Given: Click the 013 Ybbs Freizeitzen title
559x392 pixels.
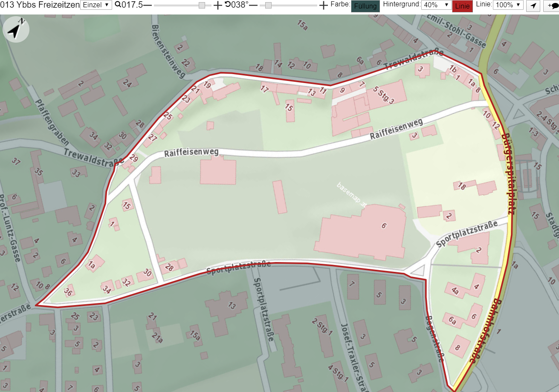Looking at the screenshot, I should [x=40, y=5].
